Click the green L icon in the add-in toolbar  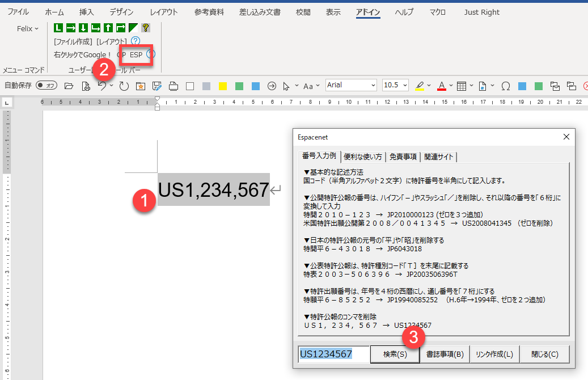pos(58,28)
